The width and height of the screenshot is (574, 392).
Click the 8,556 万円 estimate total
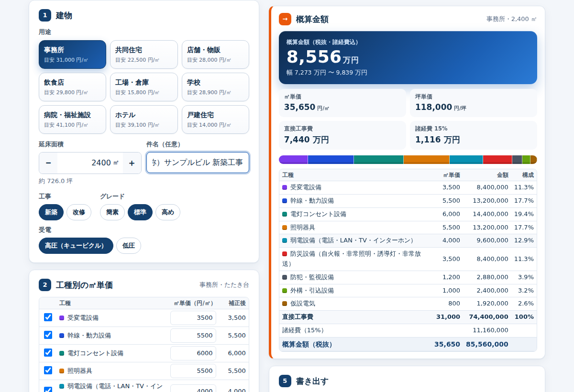coord(322,57)
